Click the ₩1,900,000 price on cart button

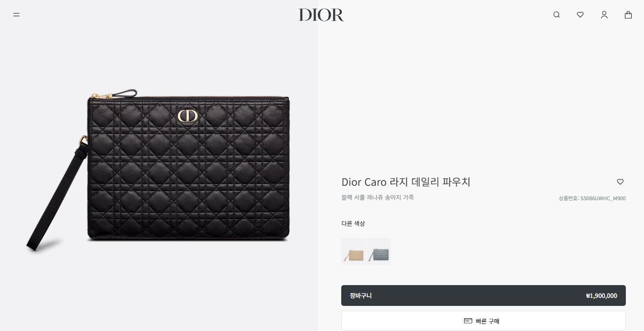(x=601, y=296)
